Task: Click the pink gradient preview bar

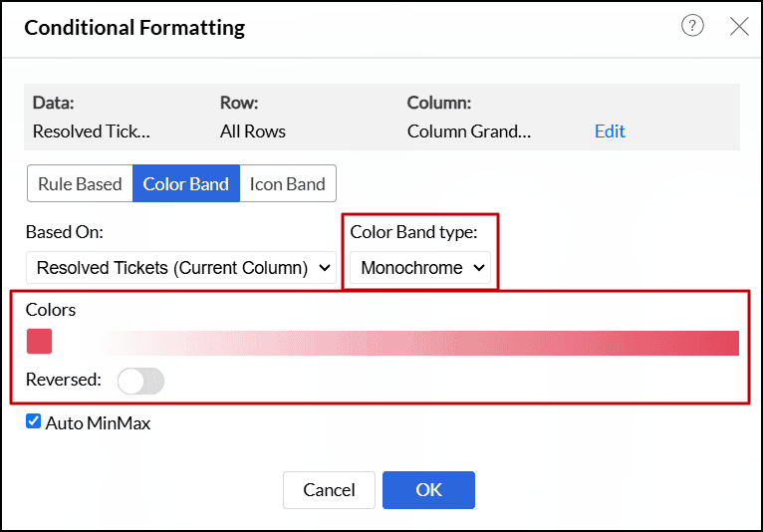Action: [x=418, y=343]
